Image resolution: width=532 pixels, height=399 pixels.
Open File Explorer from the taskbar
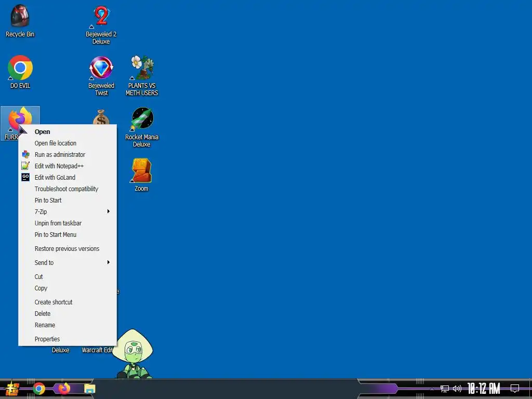click(x=90, y=389)
